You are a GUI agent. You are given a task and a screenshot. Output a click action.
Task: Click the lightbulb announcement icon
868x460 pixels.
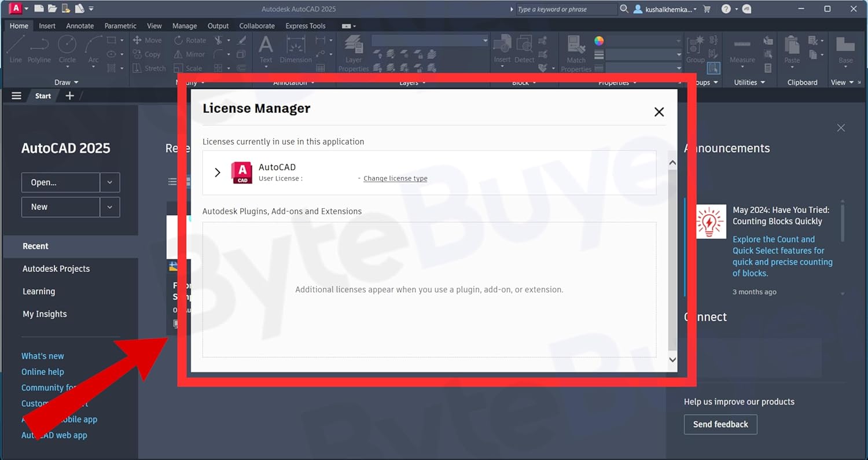[x=711, y=221]
